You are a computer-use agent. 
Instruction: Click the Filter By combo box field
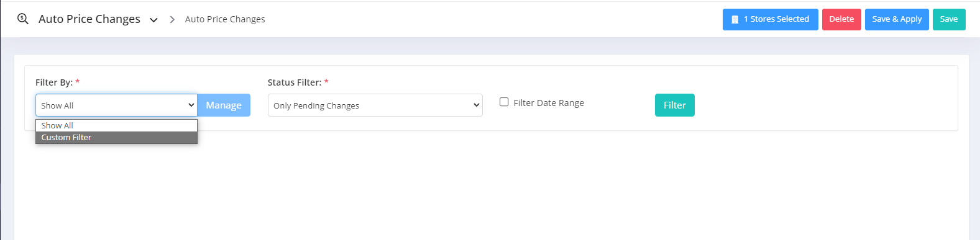tap(116, 105)
